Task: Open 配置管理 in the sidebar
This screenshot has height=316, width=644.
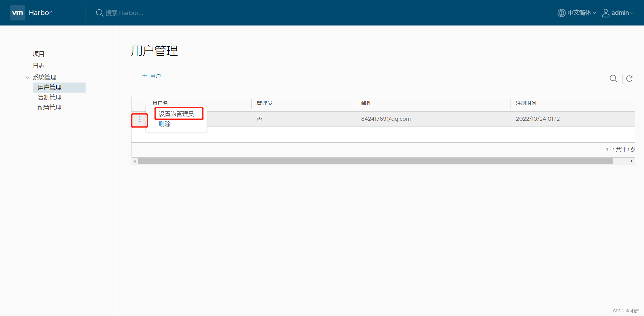Action: pos(50,108)
